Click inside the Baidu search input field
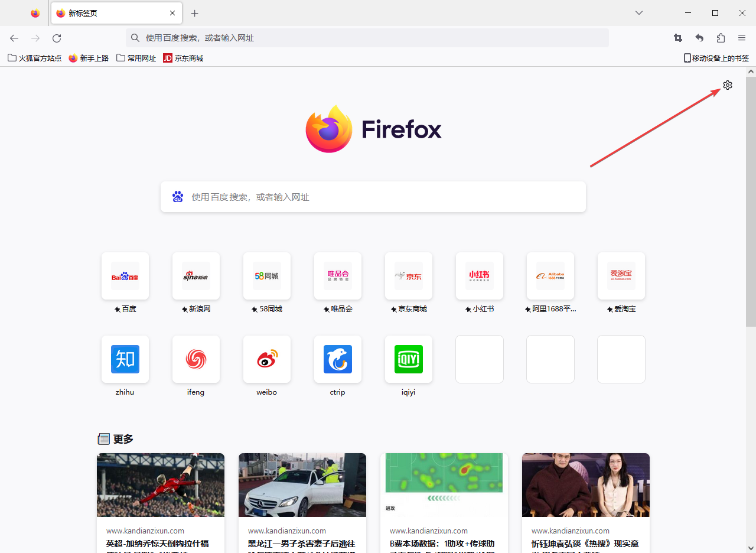756x553 pixels. 373,197
